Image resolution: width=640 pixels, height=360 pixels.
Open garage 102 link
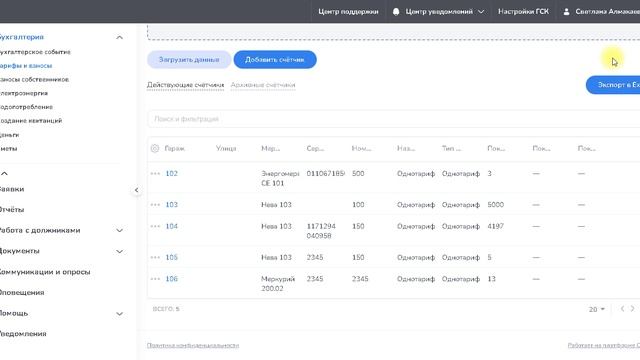[x=171, y=173]
